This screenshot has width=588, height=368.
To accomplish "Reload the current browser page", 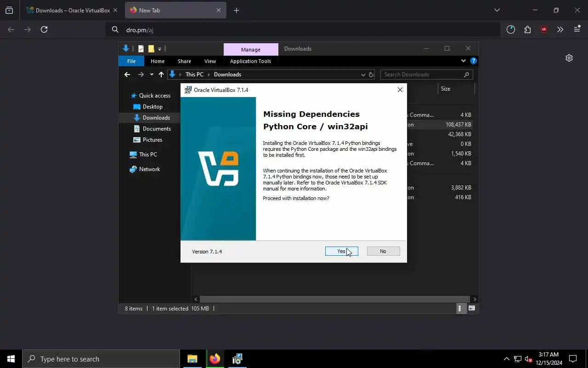I will 44,29.
